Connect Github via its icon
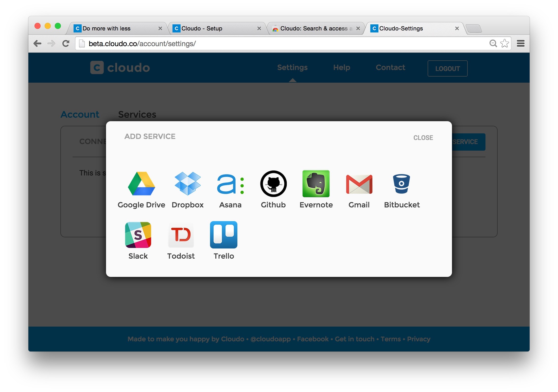The image size is (558, 392). click(x=273, y=184)
